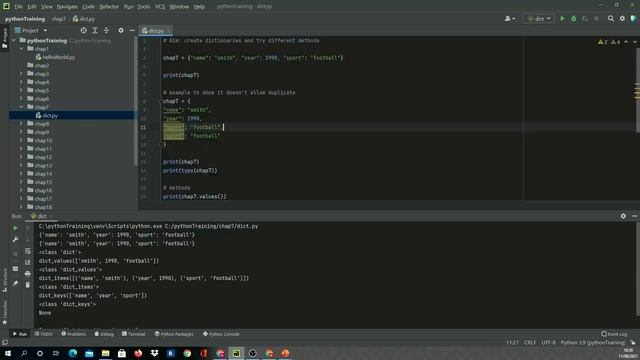Open dict run configuration dropdown
Image resolution: width=640 pixels, height=360 pixels.
pos(539,19)
